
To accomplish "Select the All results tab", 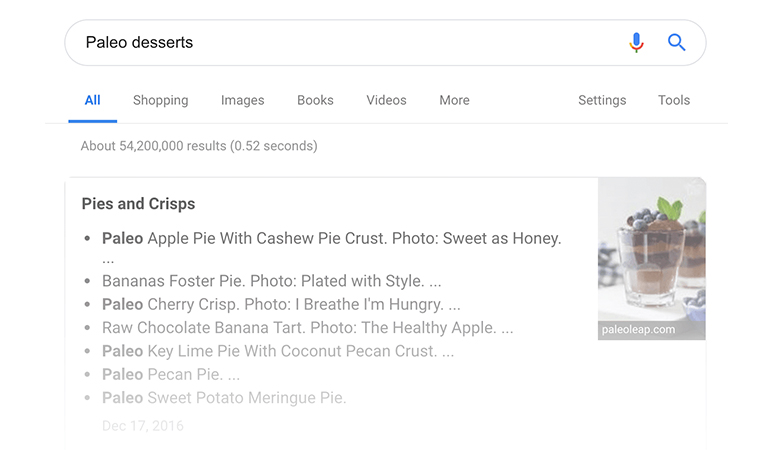I will [x=93, y=100].
